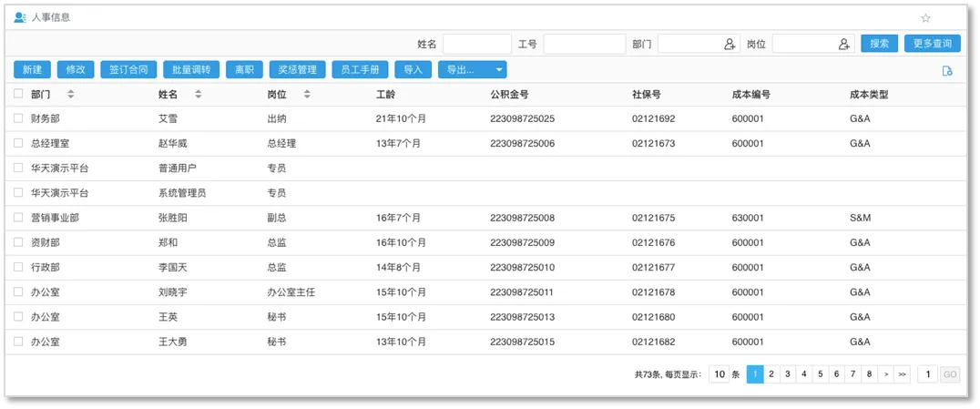Click the column settings icon above the table
The height and width of the screenshot is (409, 980).
(x=946, y=71)
